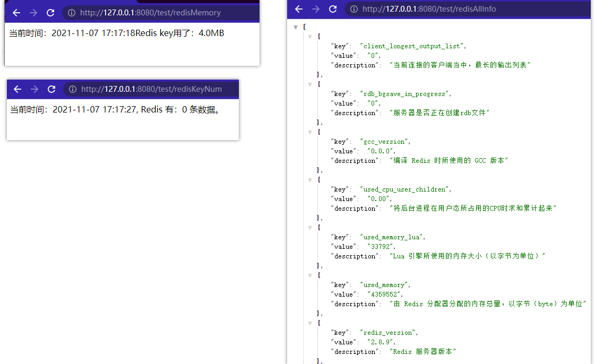595x364 pixels.
Task: Collapse the gcc_version JSON object
Action: click(x=310, y=132)
